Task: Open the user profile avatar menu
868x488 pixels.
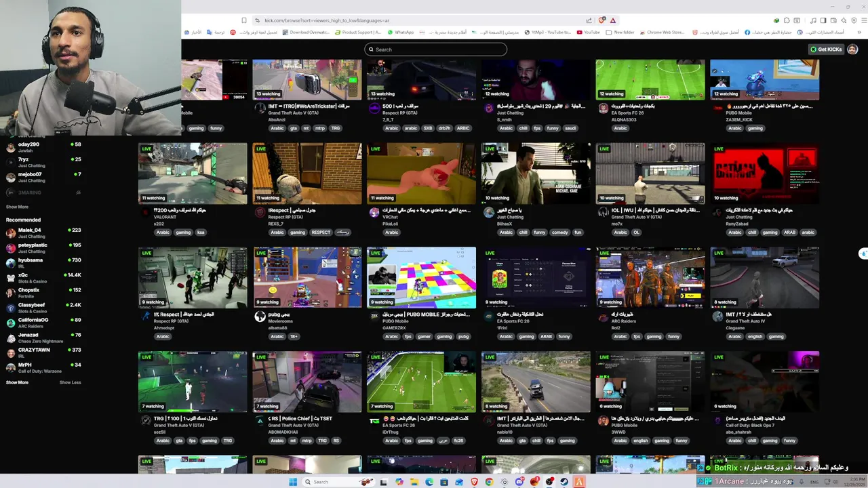Action: tap(852, 49)
